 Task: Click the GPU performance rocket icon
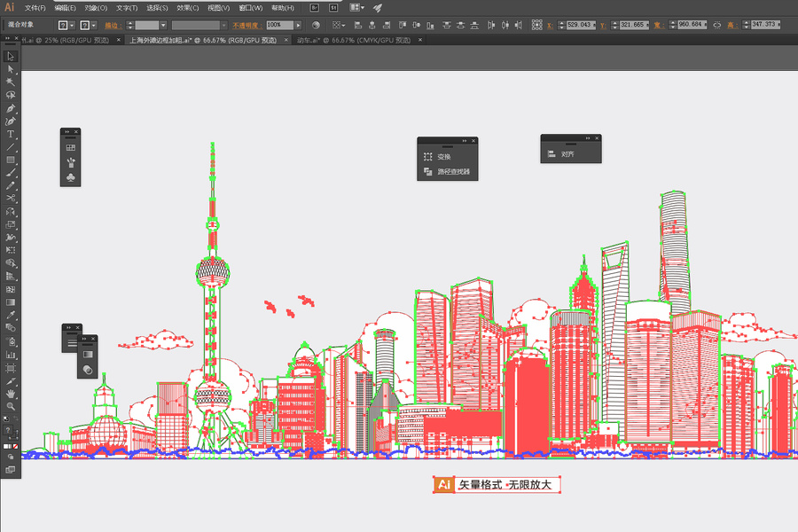(378, 8)
